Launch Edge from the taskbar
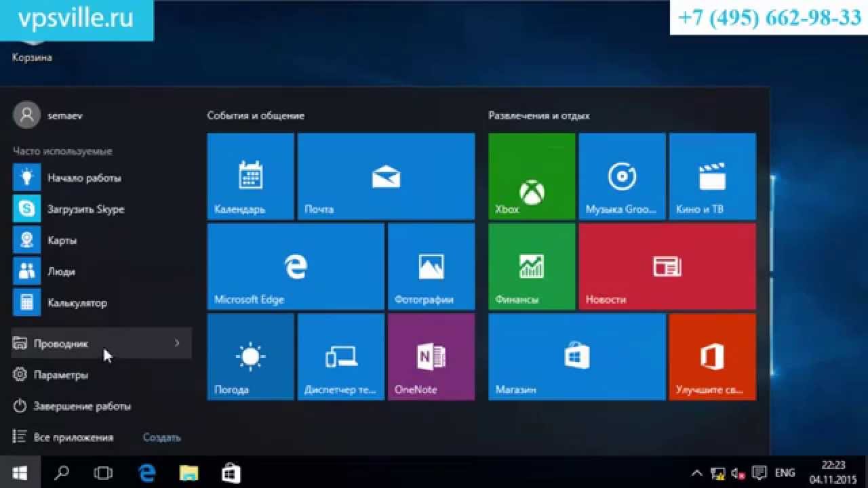 (146, 472)
